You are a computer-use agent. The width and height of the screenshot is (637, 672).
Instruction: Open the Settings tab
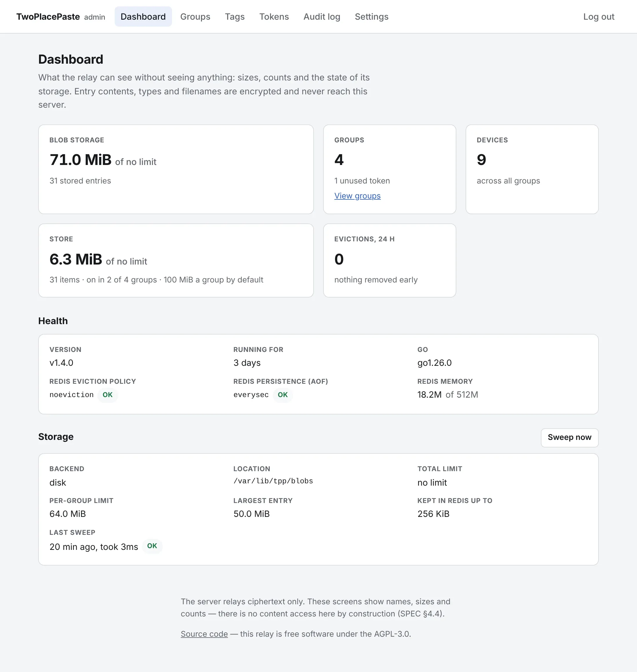[371, 16]
